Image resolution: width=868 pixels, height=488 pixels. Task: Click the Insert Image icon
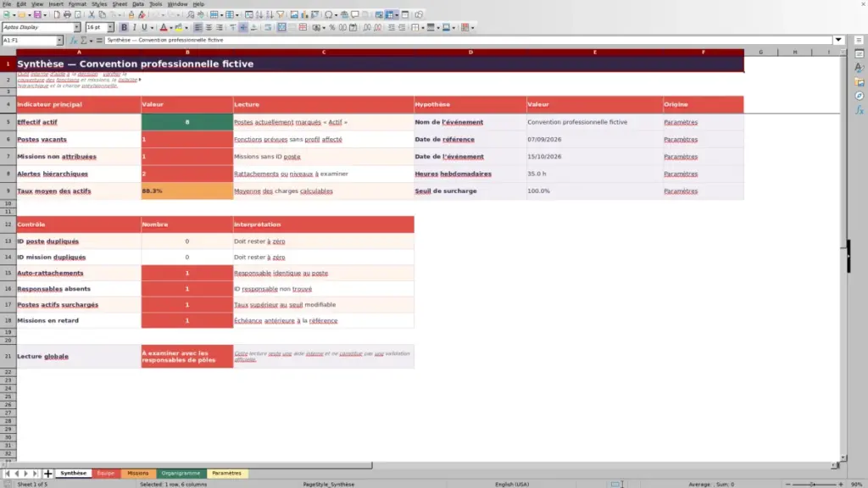[294, 15]
